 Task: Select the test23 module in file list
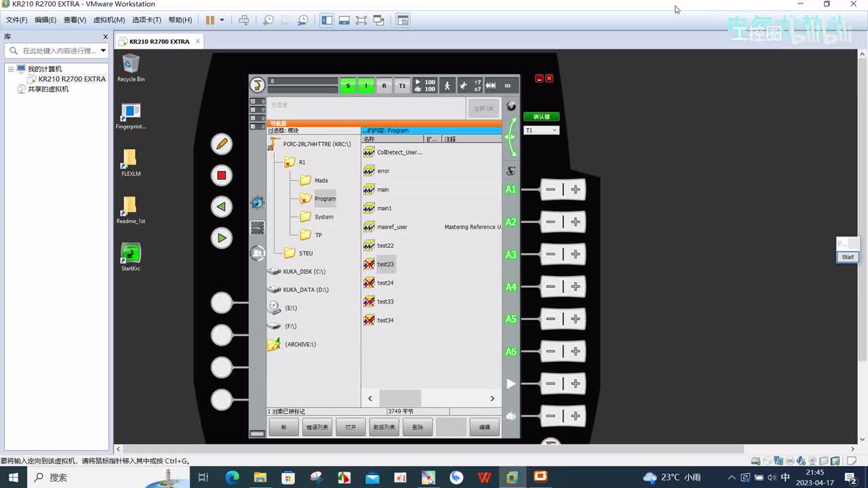pyautogui.click(x=379, y=264)
